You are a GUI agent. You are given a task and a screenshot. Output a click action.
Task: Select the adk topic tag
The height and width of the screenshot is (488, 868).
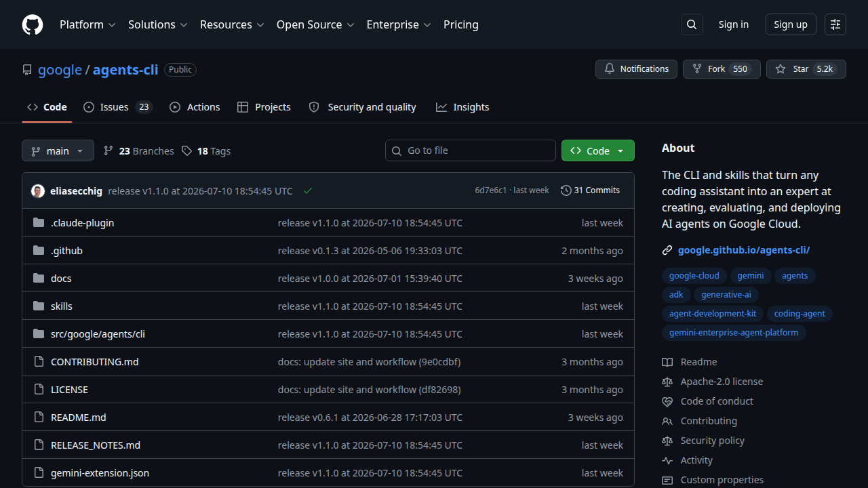click(x=676, y=295)
